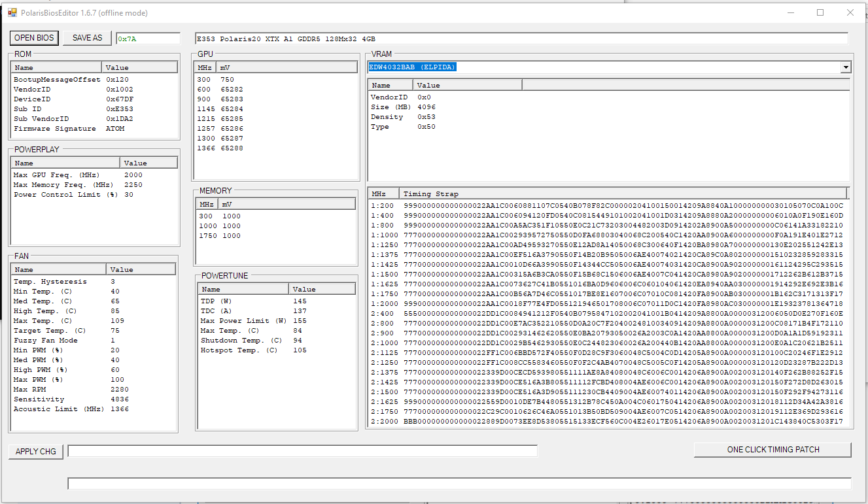Minimize the PolarisBiosEditor window

coord(790,12)
